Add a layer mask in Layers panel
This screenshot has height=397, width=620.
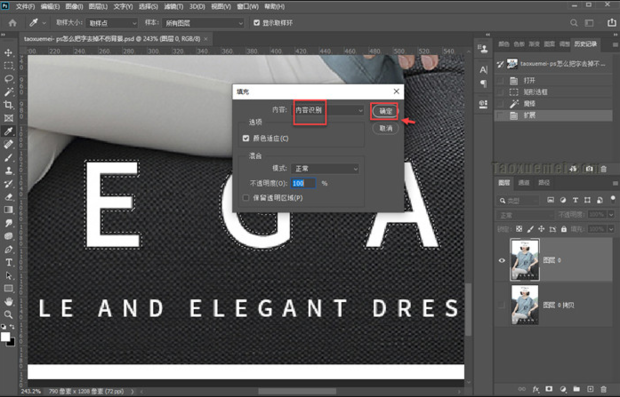549,389
